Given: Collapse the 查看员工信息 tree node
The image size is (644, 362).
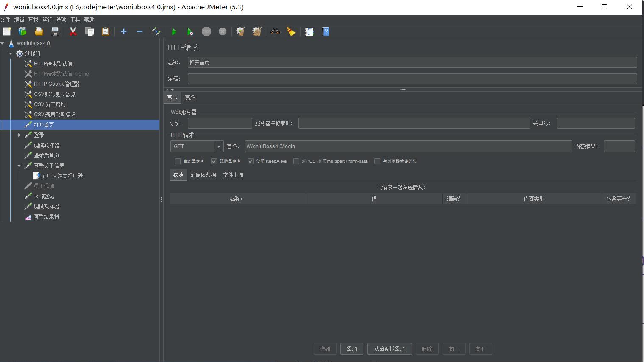Looking at the screenshot, I should pyautogui.click(x=19, y=166).
